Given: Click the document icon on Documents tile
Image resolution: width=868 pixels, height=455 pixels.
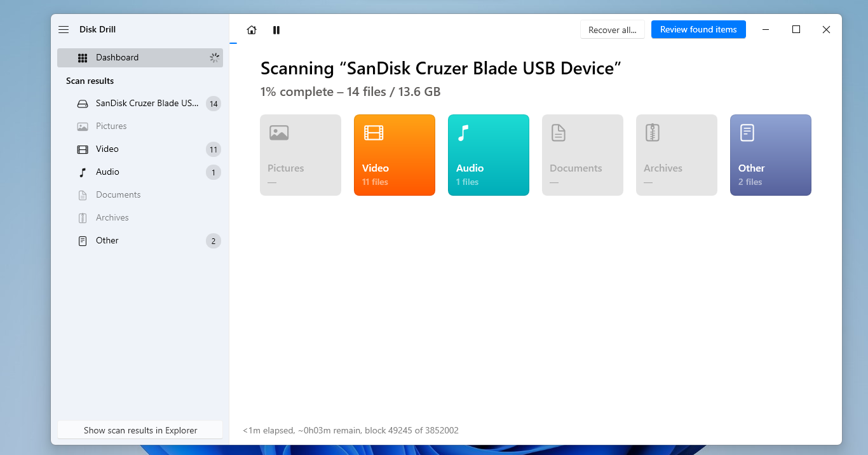Looking at the screenshot, I should (x=559, y=133).
